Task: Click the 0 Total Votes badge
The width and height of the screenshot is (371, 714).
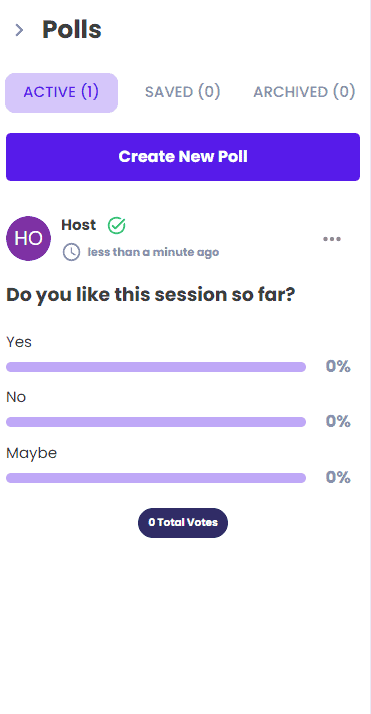Action: point(183,523)
